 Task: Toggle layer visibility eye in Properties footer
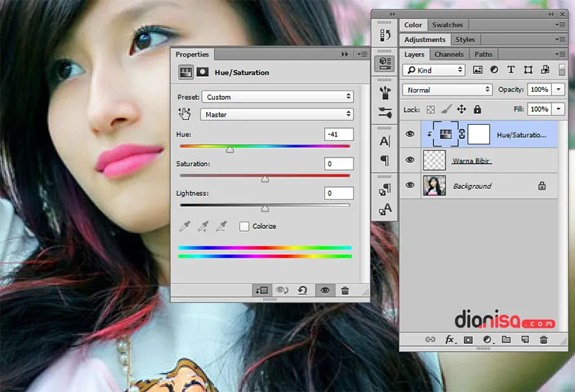(325, 291)
